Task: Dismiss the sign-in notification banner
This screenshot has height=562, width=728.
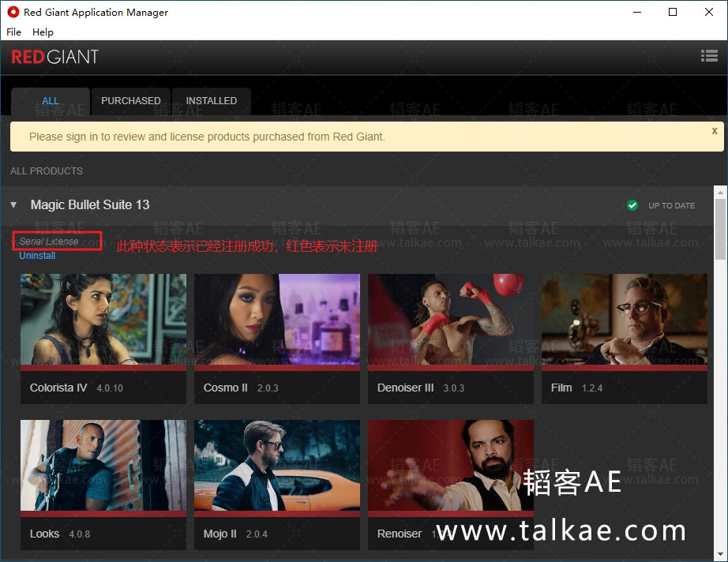Action: (x=715, y=131)
